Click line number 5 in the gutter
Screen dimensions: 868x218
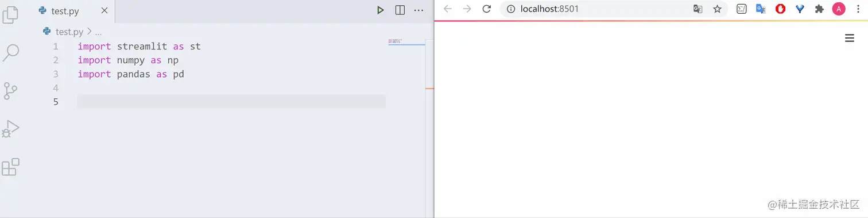pos(56,102)
